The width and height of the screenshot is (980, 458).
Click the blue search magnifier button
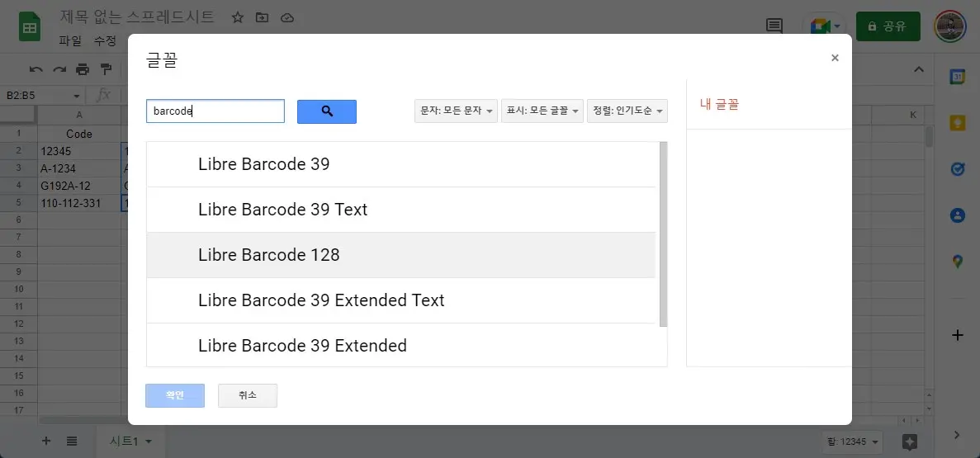[326, 111]
